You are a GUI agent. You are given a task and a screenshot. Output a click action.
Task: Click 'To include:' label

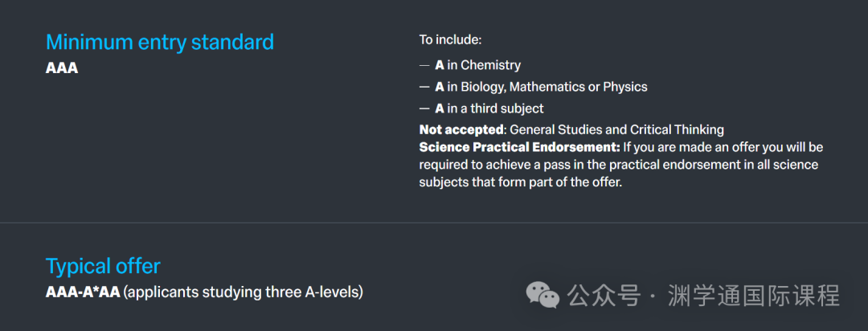[x=451, y=40]
